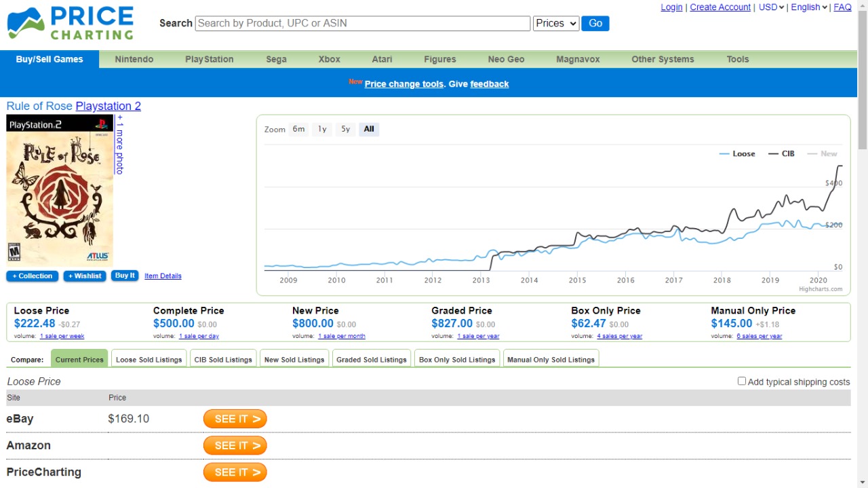868x488 pixels.
Task: Open the Item Details link
Action: pos(163,276)
